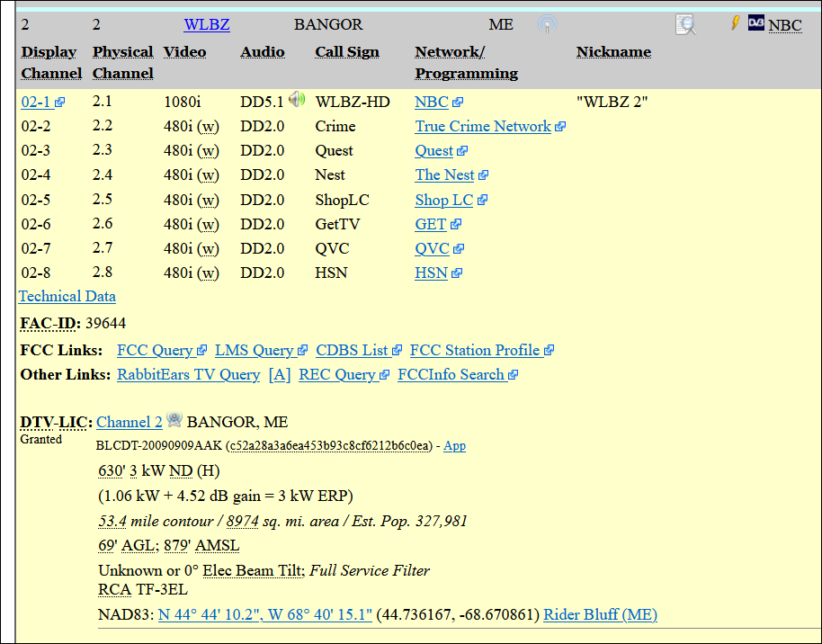822x644 pixels.
Task: Click the file hash c52a28a3a6ea453b93c8cf6212b6c0ea
Action: pyautogui.click(x=330, y=446)
